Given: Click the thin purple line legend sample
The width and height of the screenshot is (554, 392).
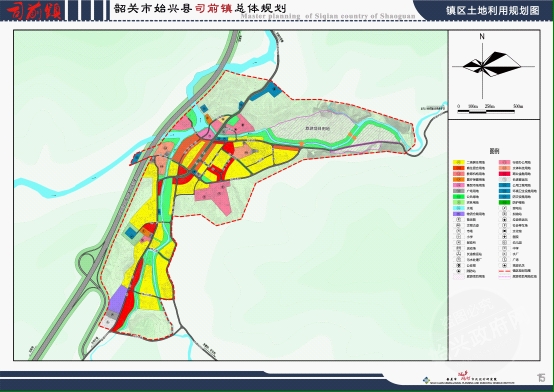Looking at the screenshot, I should [x=504, y=276].
